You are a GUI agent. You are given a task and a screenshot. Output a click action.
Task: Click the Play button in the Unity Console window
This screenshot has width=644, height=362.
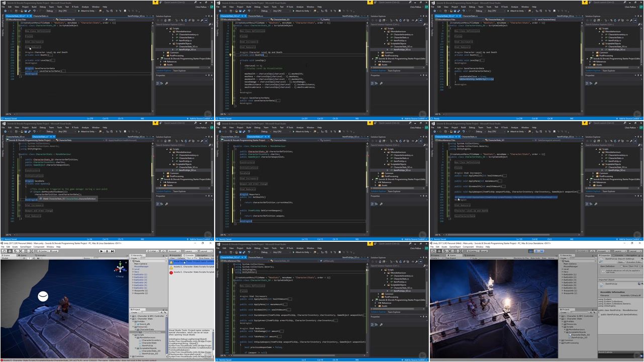point(102,251)
